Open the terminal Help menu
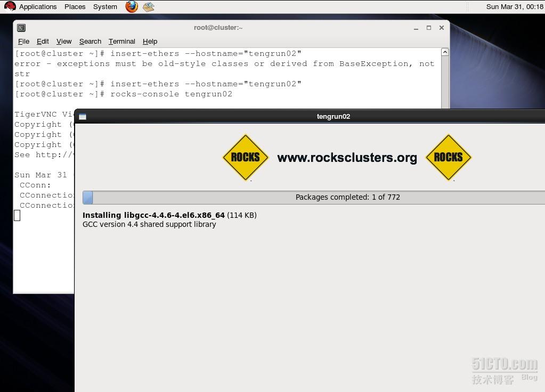 [x=150, y=42]
